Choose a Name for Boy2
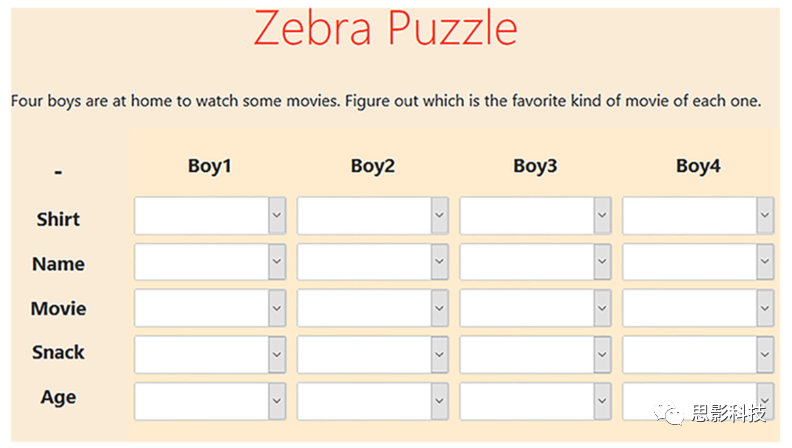 [x=373, y=262]
